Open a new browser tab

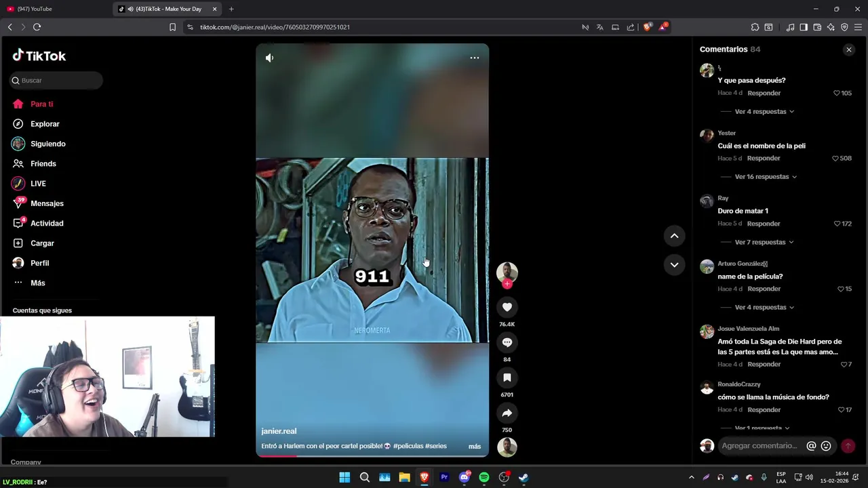click(x=231, y=9)
